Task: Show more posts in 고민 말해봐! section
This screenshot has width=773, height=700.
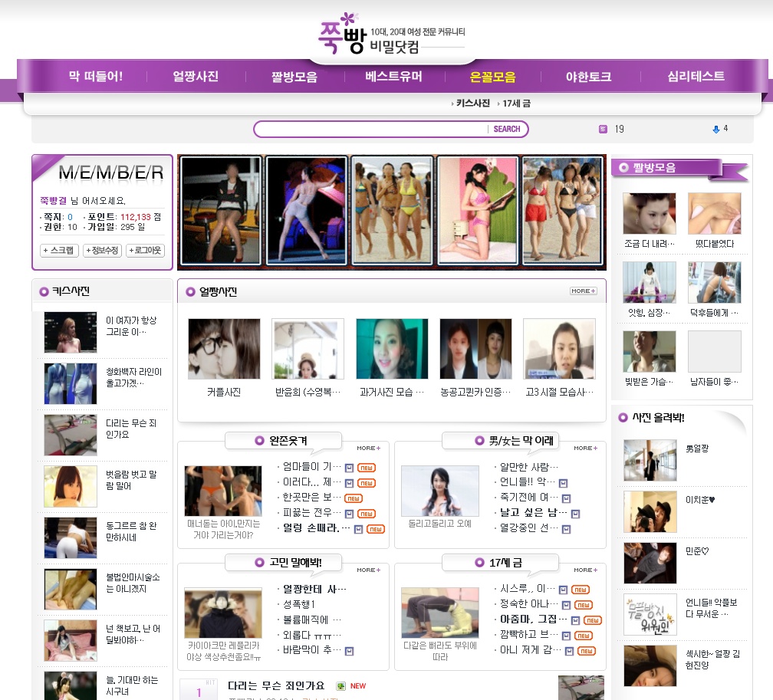Action: pyautogui.click(x=368, y=570)
